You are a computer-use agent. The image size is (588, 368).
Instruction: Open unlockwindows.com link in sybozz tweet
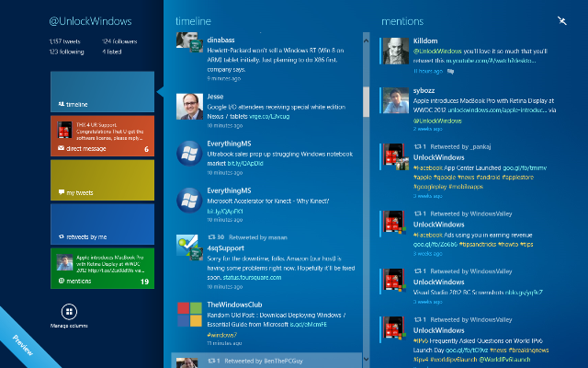point(497,110)
